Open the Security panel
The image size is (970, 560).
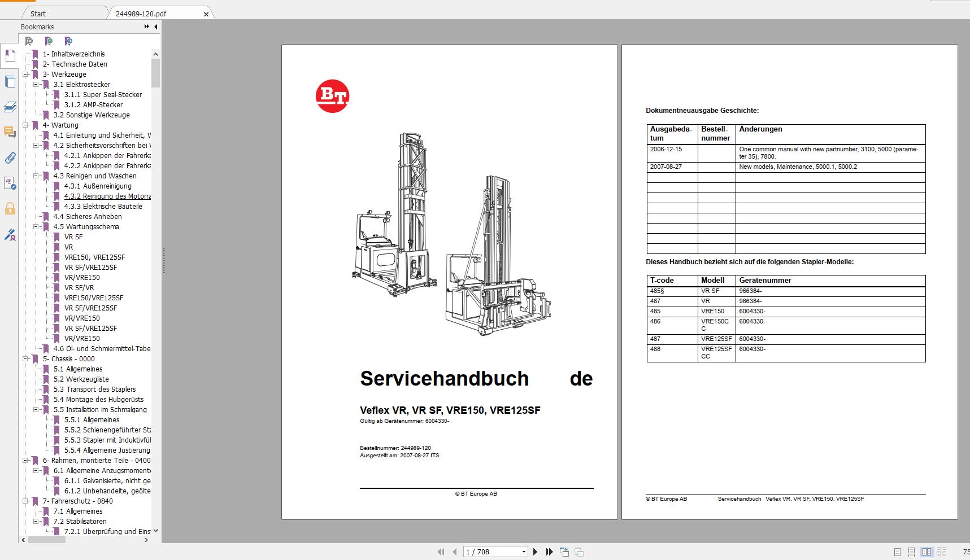pos(10,209)
